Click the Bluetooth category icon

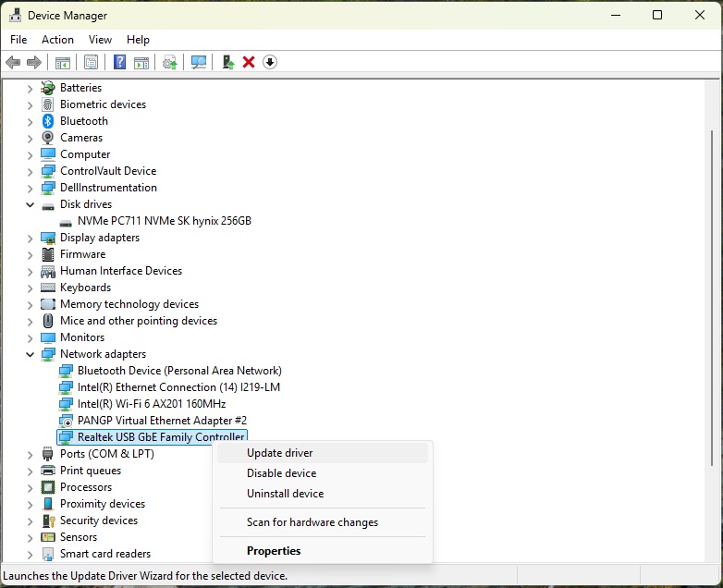coord(48,121)
